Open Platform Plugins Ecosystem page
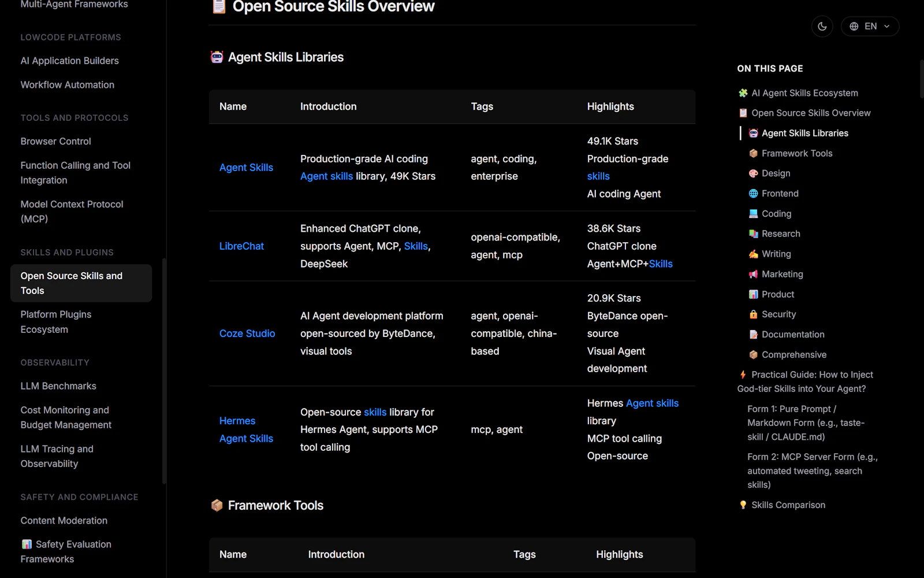 pos(56,322)
